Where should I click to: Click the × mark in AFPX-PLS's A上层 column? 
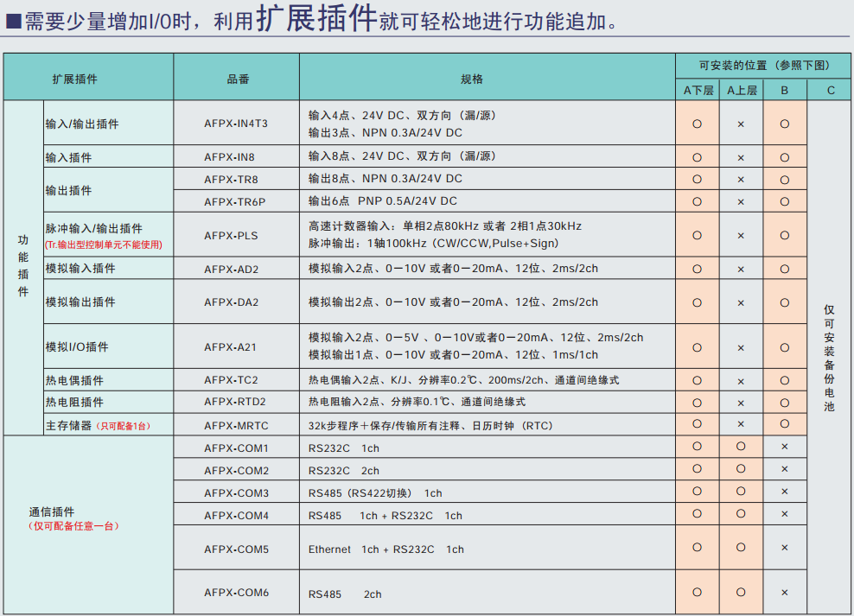pos(741,235)
